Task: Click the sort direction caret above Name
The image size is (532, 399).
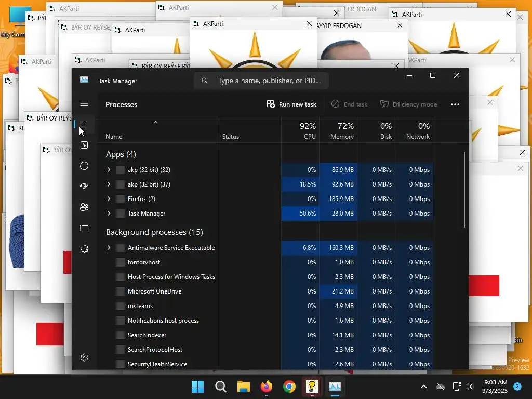Action: (155, 122)
